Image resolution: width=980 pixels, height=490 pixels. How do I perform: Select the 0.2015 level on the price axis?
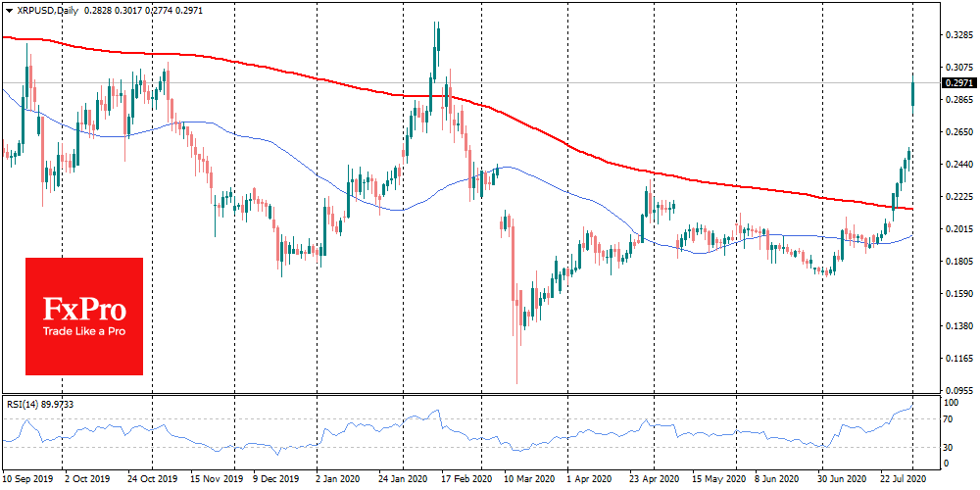(x=956, y=229)
